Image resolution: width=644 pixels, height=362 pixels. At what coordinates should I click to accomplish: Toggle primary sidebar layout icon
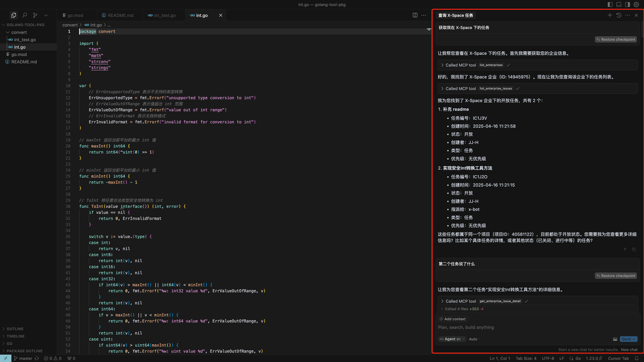tap(610, 5)
